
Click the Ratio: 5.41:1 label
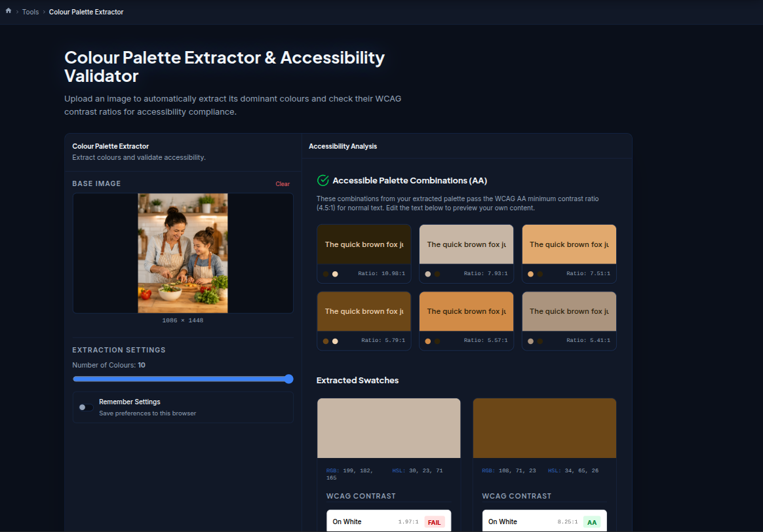click(588, 341)
